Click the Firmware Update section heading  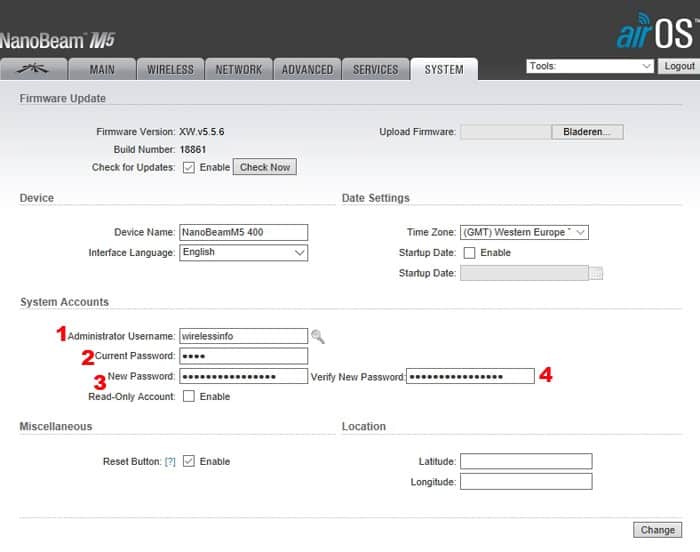coord(62,98)
